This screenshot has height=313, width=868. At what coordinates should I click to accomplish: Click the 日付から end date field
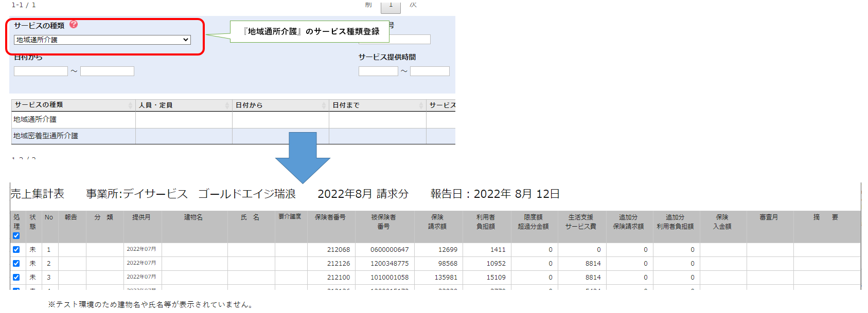[107, 71]
